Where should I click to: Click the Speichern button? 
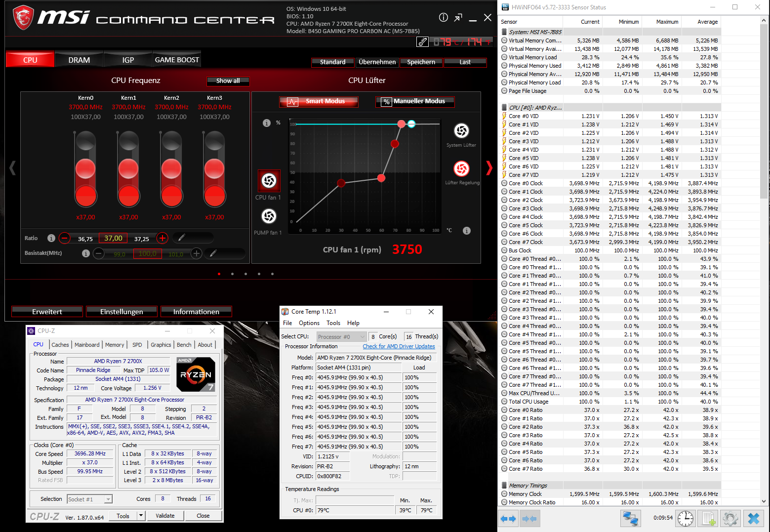pos(421,62)
